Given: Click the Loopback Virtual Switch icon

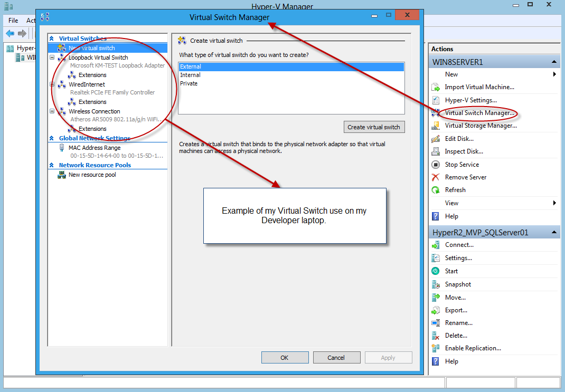Looking at the screenshot, I should (x=62, y=58).
